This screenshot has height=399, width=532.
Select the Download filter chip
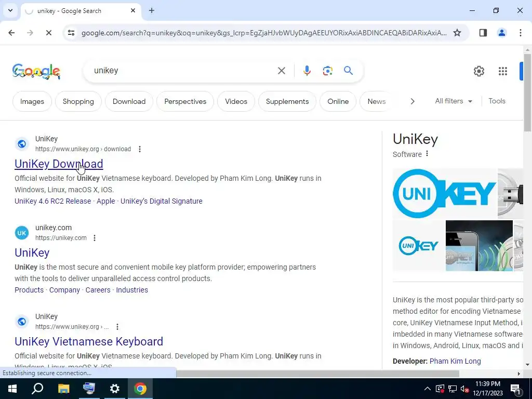coord(129,101)
